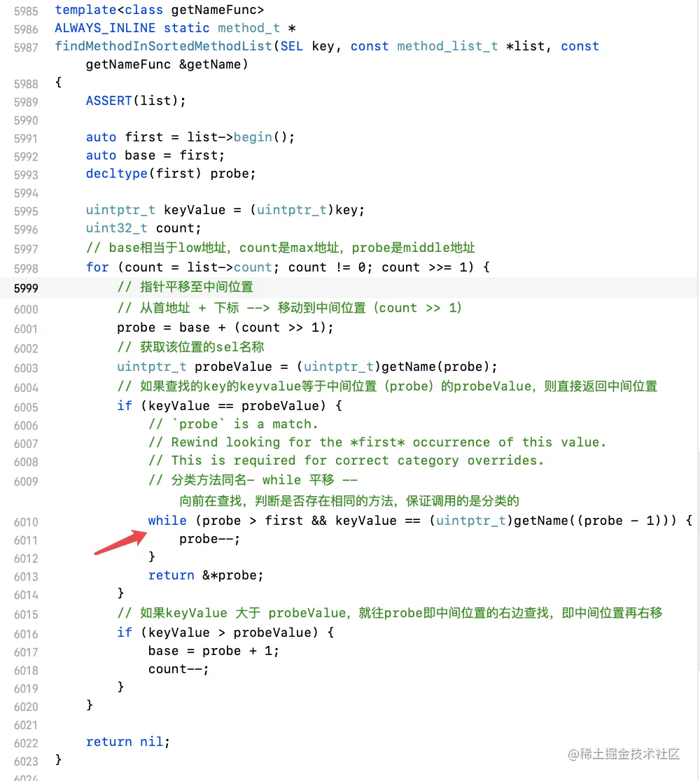Click 'probe = base + (count >> 1);' line
This screenshot has height=781, width=700.
point(225,328)
